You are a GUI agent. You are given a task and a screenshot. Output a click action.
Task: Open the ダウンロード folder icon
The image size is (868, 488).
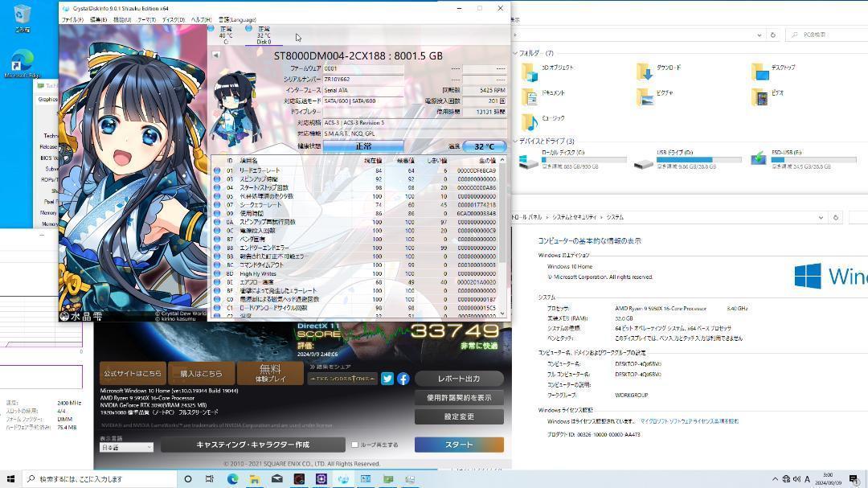click(645, 72)
